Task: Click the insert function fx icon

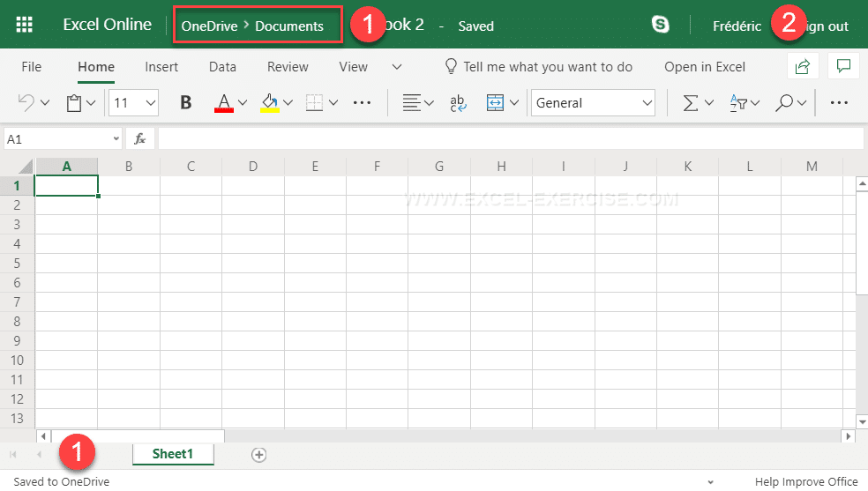Action: pos(140,138)
